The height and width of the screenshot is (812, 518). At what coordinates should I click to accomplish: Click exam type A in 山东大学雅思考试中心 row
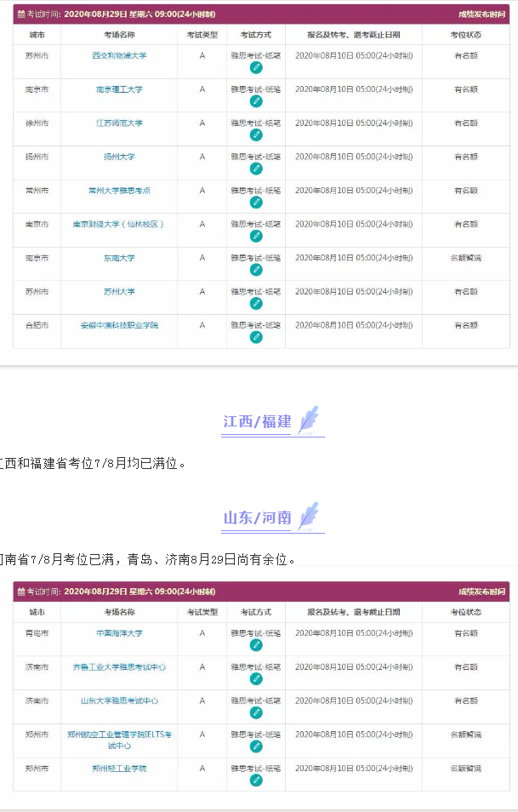[x=202, y=700]
